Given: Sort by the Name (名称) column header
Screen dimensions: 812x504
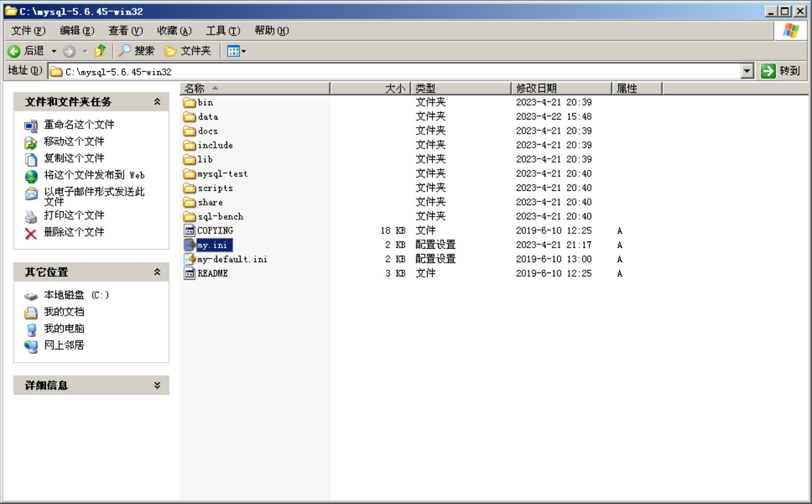Looking at the screenshot, I should (x=255, y=88).
